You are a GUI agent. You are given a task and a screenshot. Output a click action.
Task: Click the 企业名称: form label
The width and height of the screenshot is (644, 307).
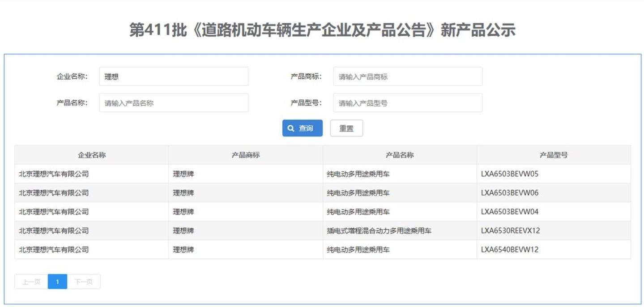tap(72, 77)
